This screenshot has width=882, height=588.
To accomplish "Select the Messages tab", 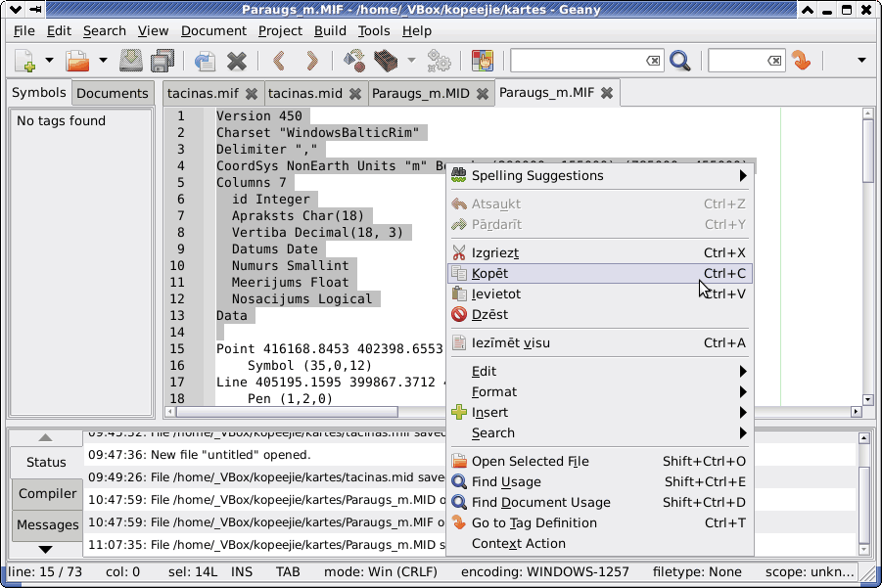I will tap(47, 525).
